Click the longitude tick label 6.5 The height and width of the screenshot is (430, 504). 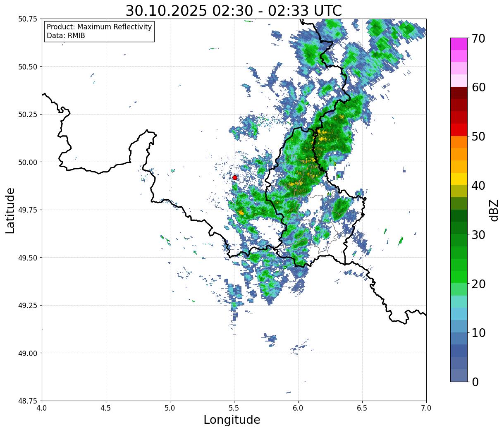[x=362, y=408]
